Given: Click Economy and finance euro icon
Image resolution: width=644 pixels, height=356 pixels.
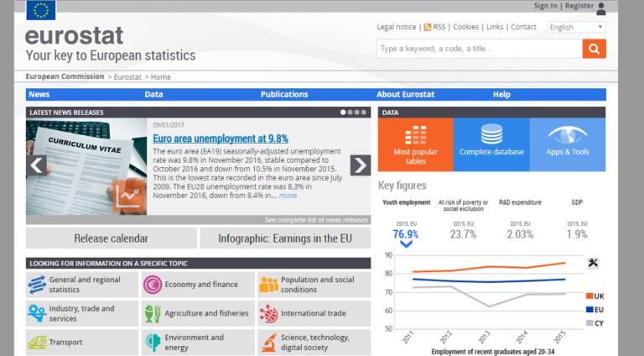Looking at the screenshot, I should pyautogui.click(x=153, y=285).
